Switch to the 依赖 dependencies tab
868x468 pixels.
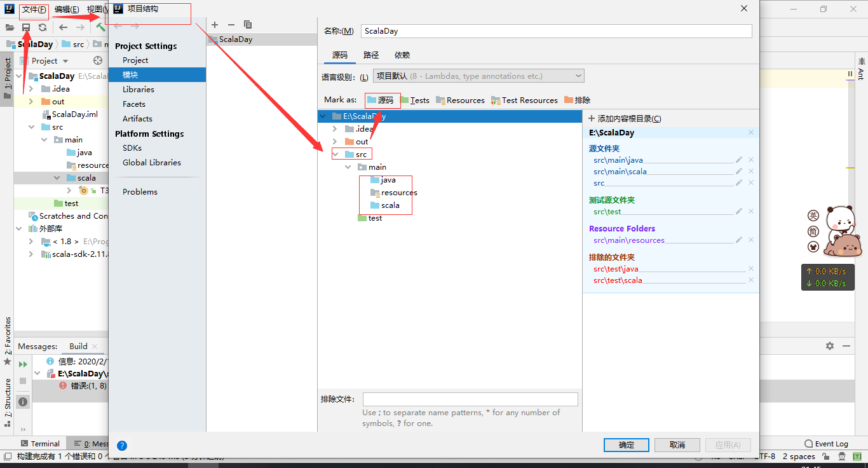[402, 55]
